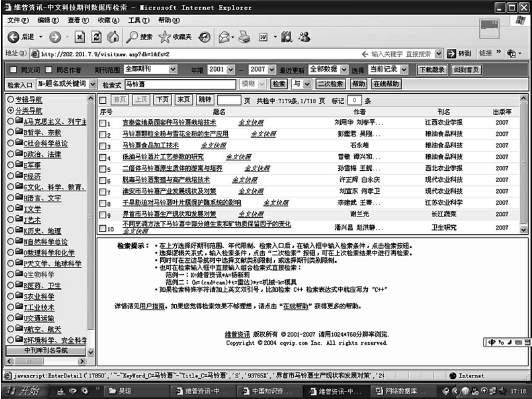Click the toolbar icon right of 链接
Viewport: 532px width, 399px height.
[511, 53]
